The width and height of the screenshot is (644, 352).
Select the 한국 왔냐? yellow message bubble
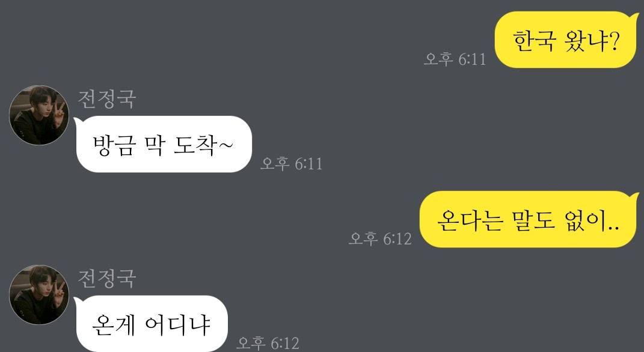click(566, 40)
